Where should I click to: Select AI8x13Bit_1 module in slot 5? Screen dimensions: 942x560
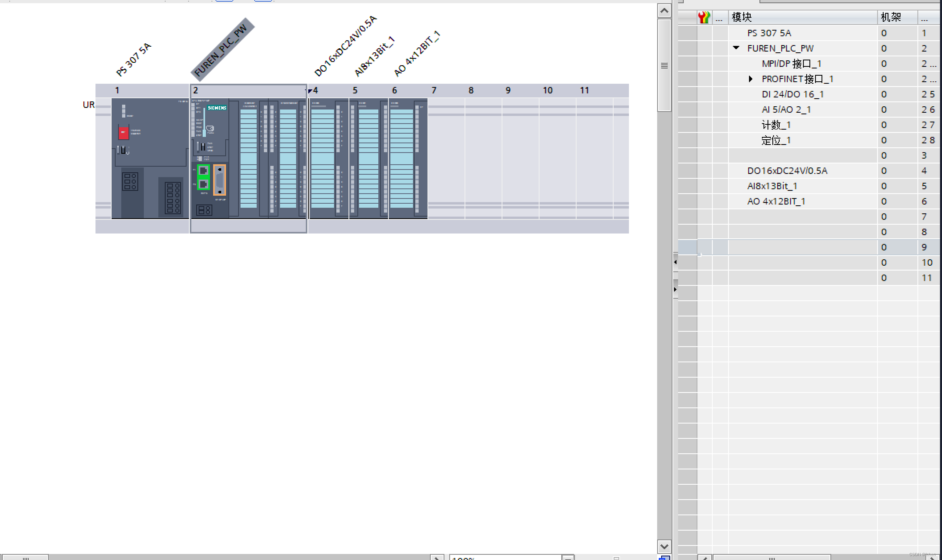(368, 158)
